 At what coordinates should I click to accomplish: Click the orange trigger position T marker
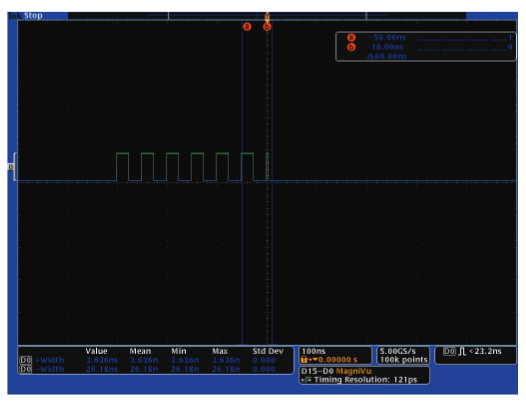coord(267,16)
